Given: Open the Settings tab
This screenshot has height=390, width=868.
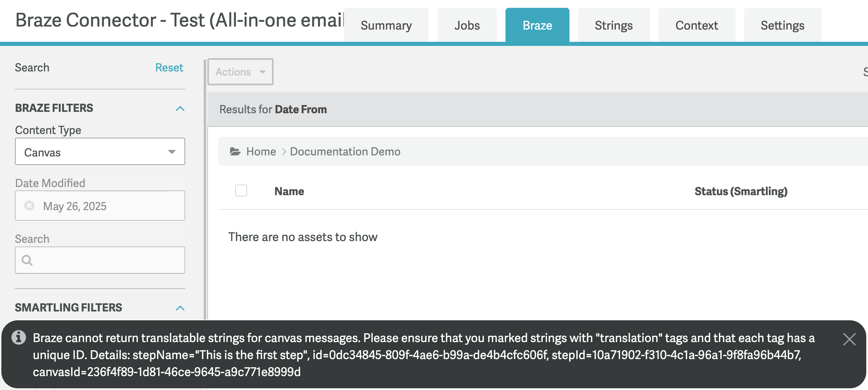Looking at the screenshot, I should [783, 25].
